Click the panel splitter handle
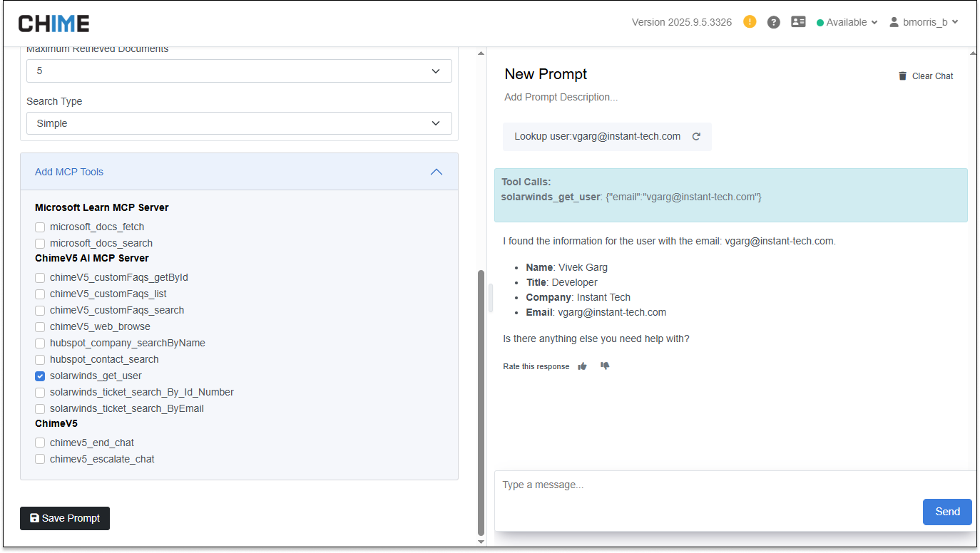The width and height of the screenshot is (980, 553). 491,298
